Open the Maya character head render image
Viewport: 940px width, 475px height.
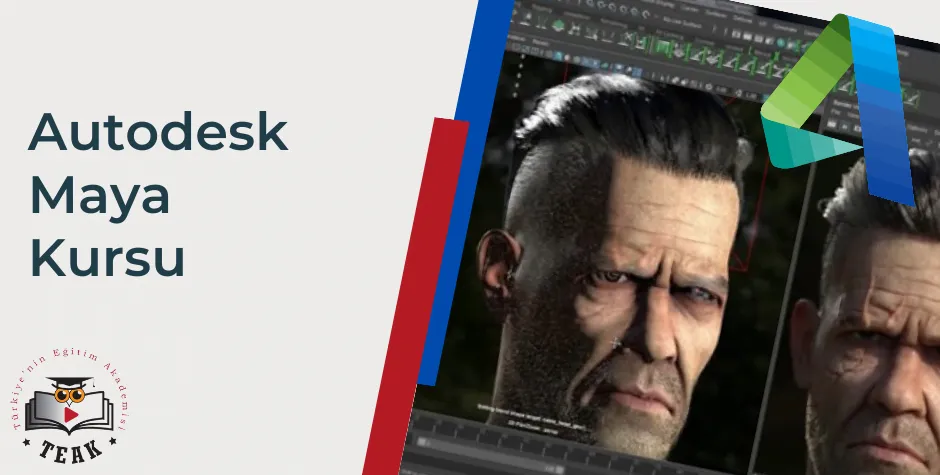671,238
